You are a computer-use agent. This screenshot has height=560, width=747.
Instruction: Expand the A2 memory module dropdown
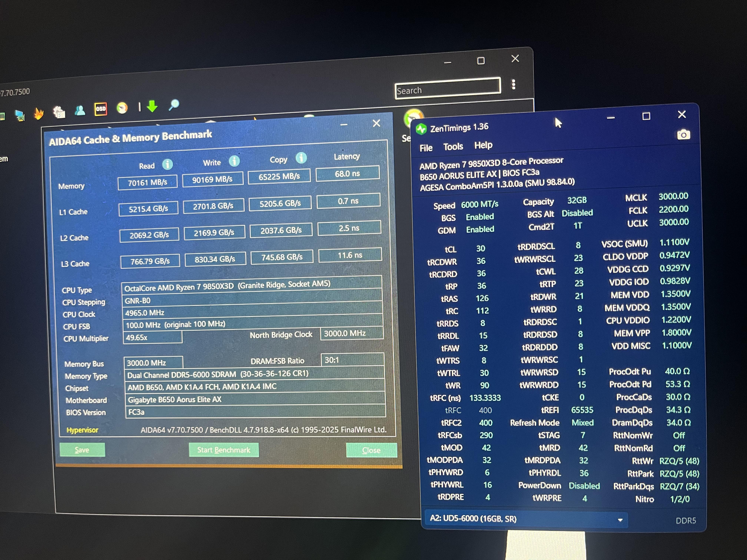(x=620, y=520)
